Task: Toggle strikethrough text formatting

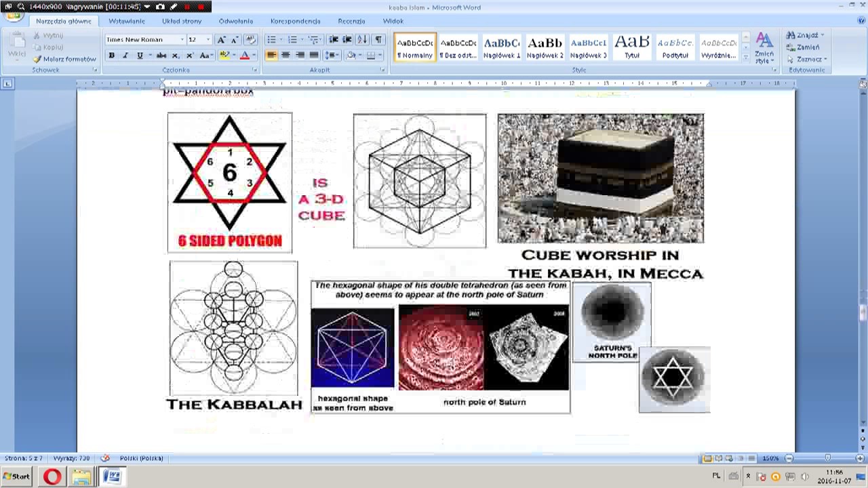Action: point(161,56)
